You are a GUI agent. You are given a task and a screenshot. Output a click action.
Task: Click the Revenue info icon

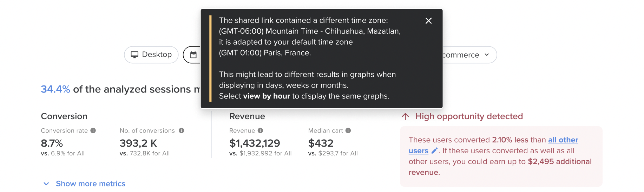coord(261,130)
